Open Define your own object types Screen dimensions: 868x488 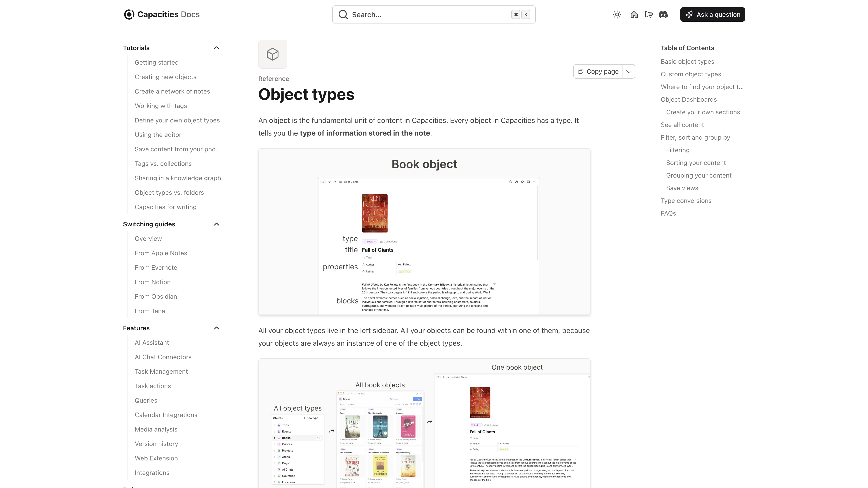pos(177,120)
